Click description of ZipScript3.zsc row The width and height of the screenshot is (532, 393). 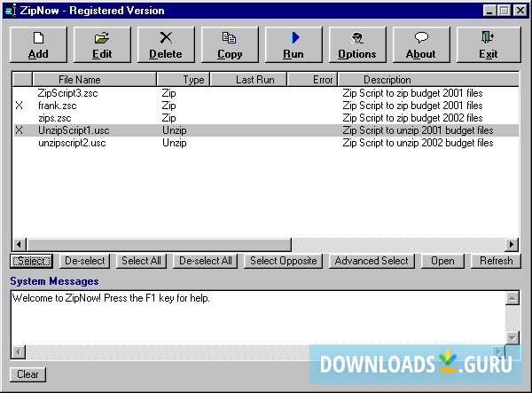tap(412, 93)
